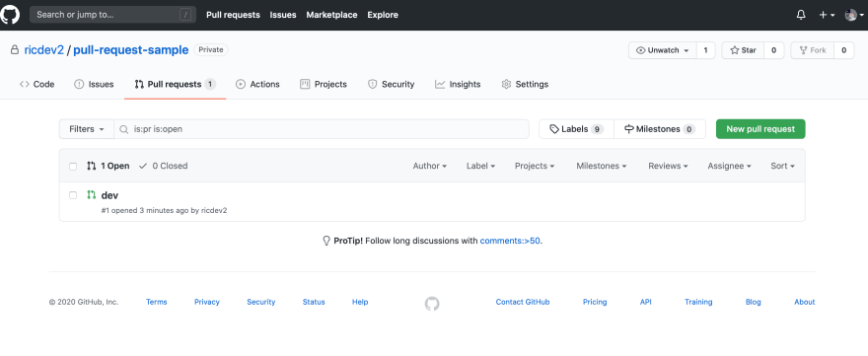Open the Blog footer link
The image size is (868, 356).
click(x=754, y=302)
